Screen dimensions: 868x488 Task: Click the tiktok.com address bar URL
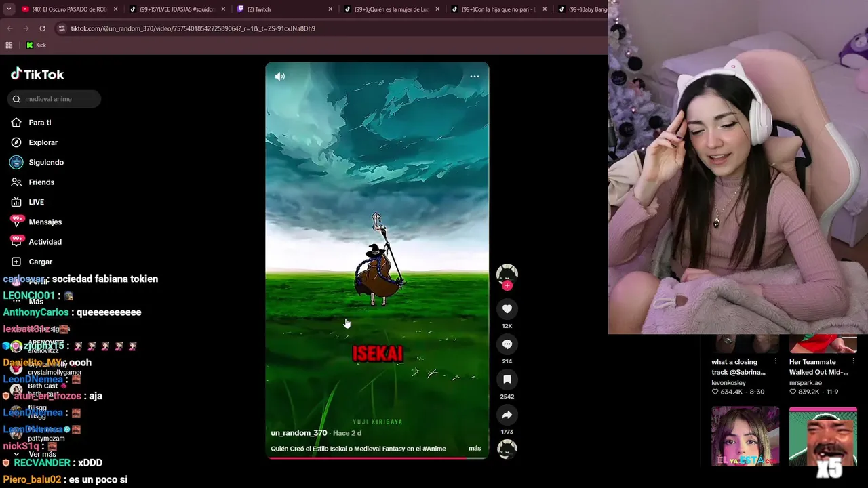pos(193,28)
